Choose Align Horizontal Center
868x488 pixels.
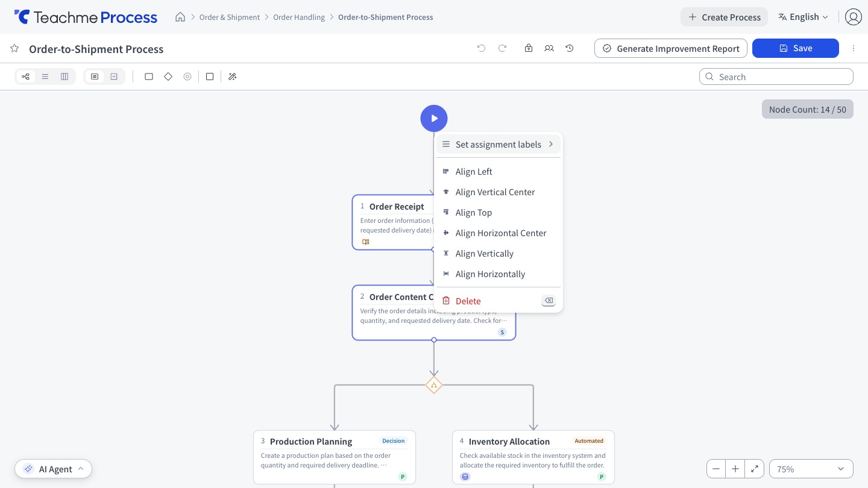(498, 233)
